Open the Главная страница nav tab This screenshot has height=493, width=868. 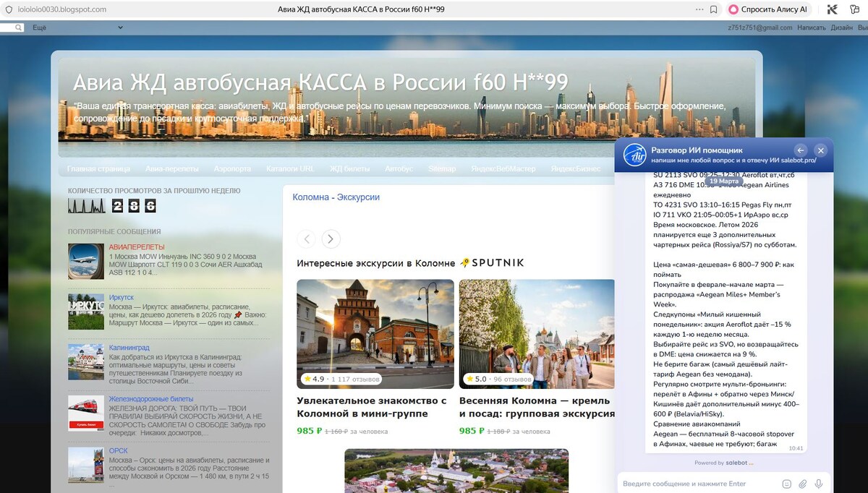98,168
